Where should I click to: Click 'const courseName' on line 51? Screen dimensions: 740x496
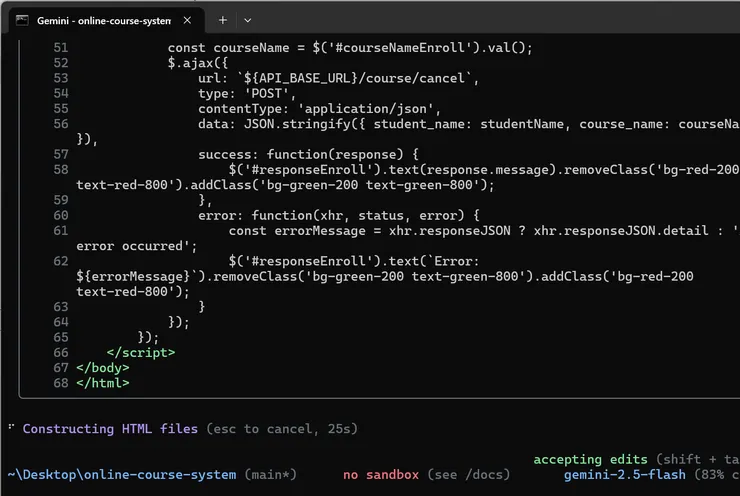228,48
